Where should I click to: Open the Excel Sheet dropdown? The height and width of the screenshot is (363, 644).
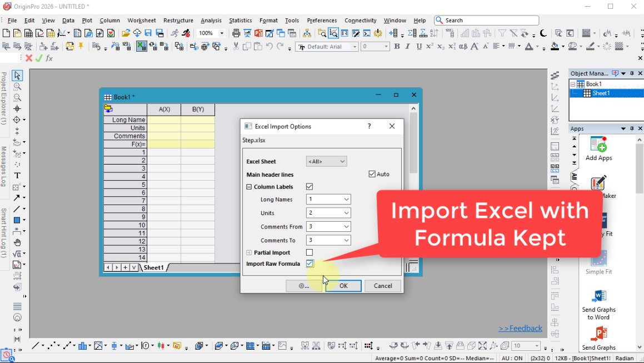tap(327, 162)
